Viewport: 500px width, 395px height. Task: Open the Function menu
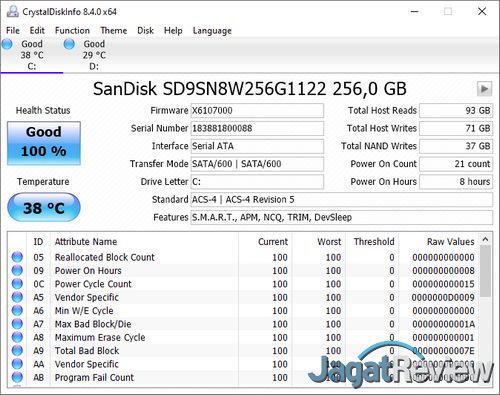point(72,31)
